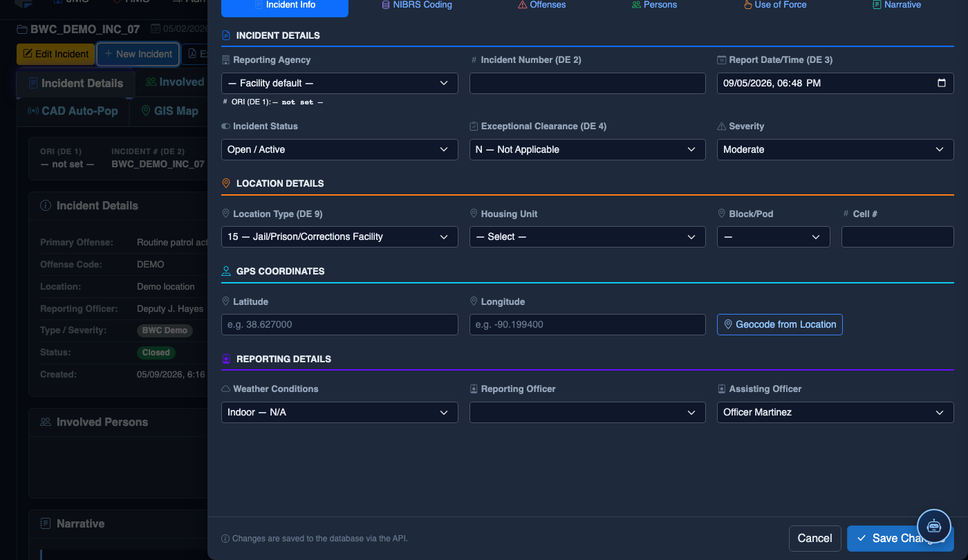
Task: Click the 'BWC Demo' type badge
Action: pyautogui.click(x=165, y=330)
